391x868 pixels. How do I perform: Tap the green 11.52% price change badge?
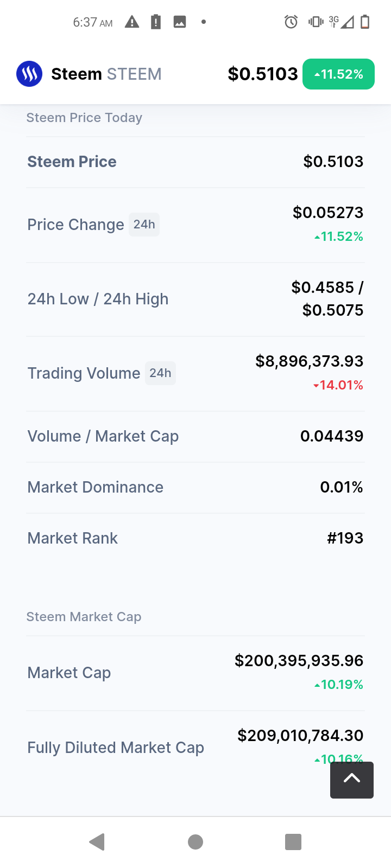[x=338, y=74]
